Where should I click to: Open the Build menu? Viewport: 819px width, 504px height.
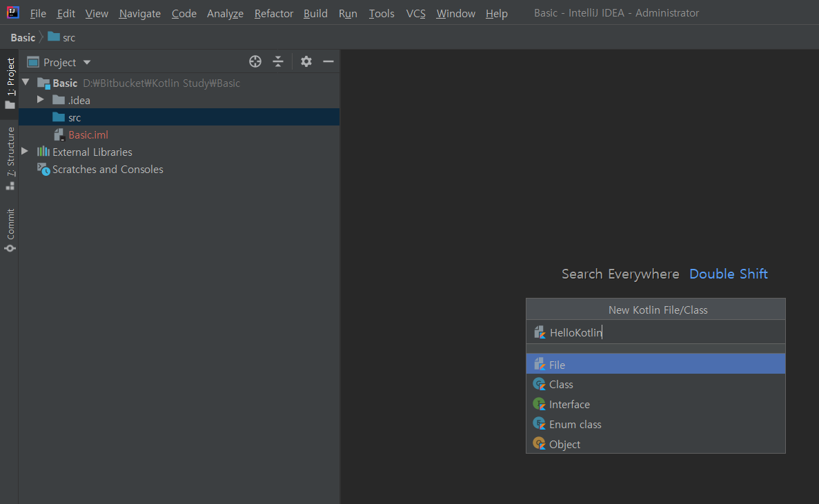pos(315,14)
